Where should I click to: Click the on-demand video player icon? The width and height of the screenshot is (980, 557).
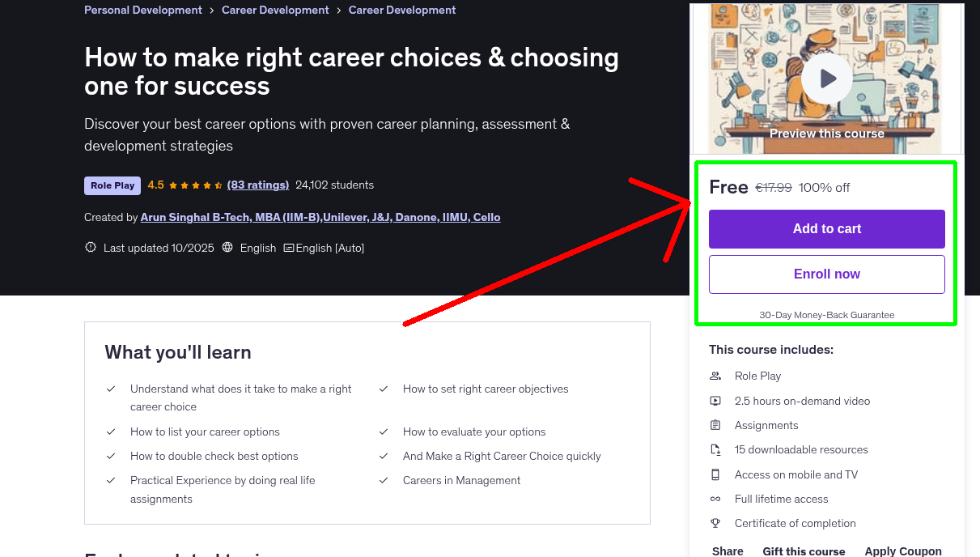715,400
